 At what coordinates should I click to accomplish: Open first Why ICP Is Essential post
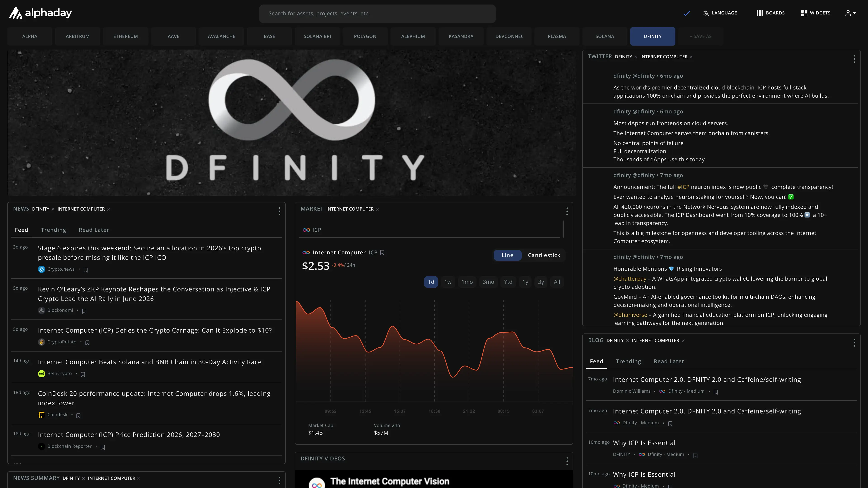click(644, 443)
